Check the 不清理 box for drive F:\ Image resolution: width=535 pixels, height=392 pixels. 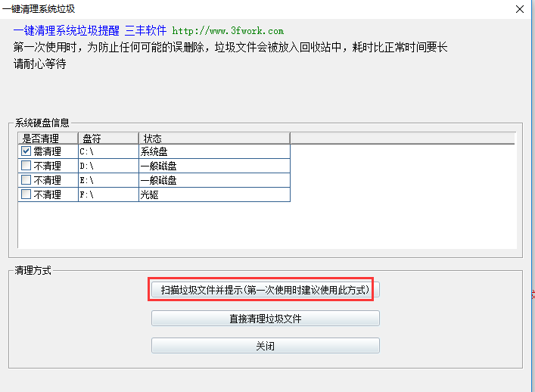tap(26, 194)
